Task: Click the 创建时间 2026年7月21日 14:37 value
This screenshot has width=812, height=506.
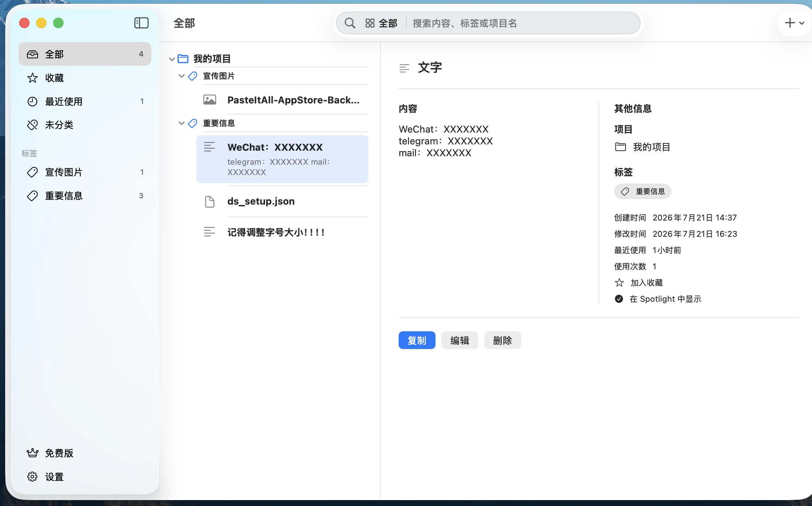Action: (x=695, y=218)
